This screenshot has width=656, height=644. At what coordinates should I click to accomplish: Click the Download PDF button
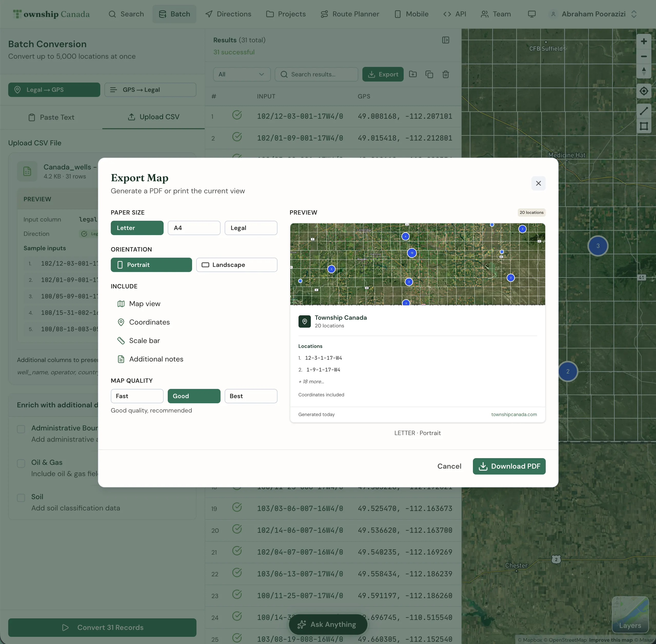(509, 466)
